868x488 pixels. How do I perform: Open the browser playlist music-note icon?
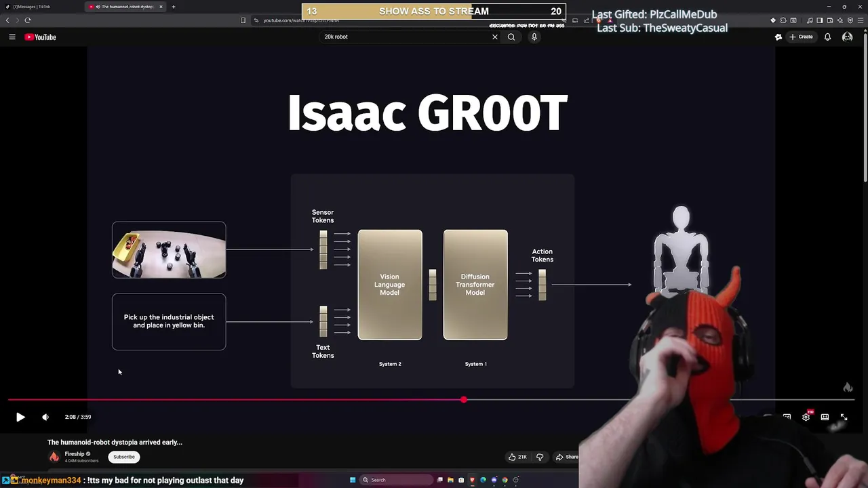pos(810,20)
